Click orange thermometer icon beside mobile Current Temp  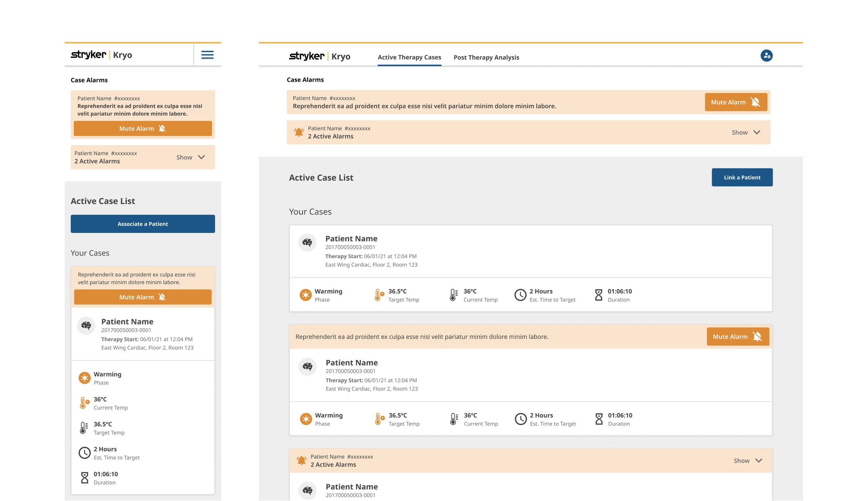point(84,403)
